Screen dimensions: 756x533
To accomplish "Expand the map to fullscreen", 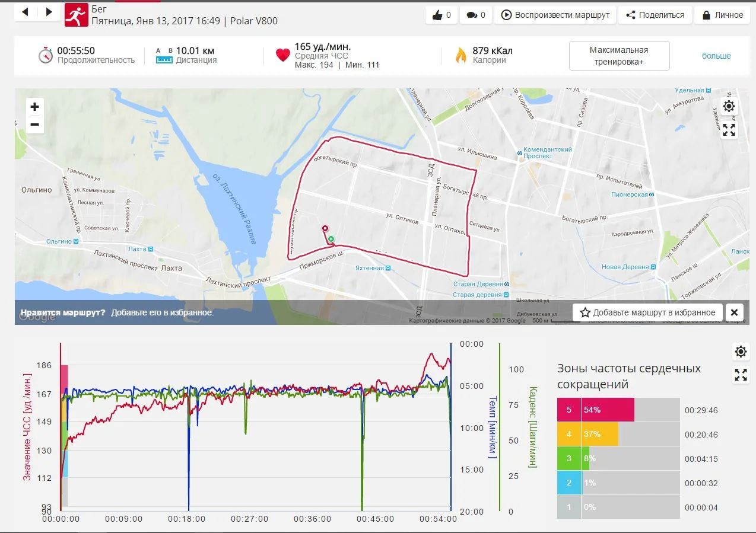I will pos(729,130).
